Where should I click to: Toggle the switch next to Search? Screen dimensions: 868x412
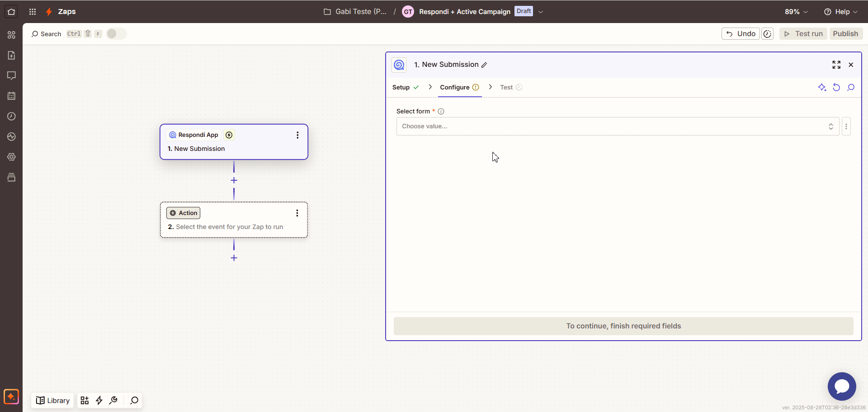tap(116, 34)
